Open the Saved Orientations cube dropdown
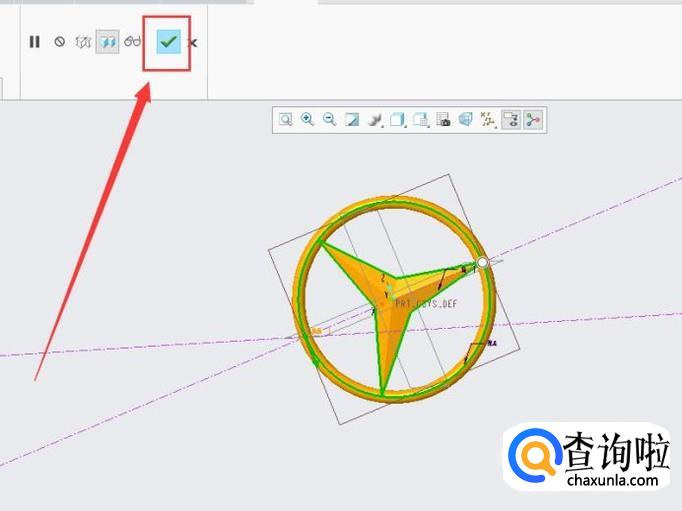 (397, 120)
